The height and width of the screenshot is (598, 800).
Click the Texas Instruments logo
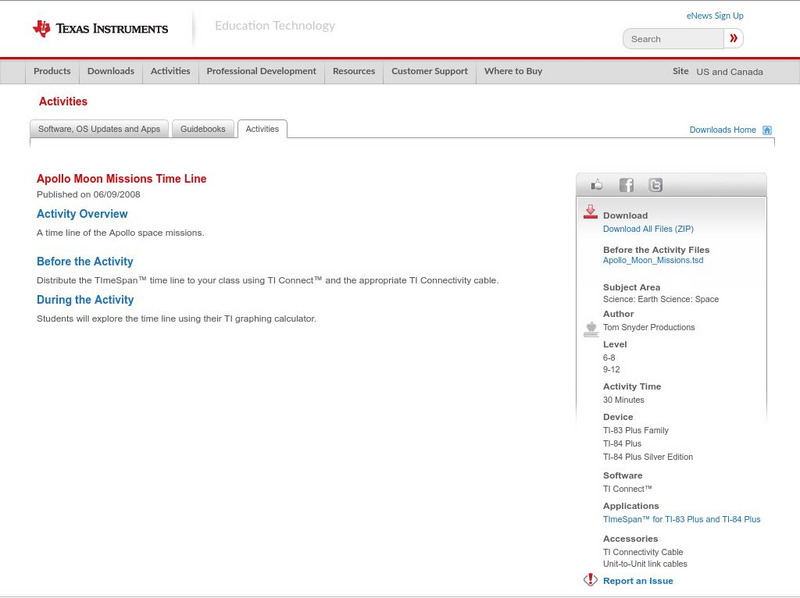100,28
